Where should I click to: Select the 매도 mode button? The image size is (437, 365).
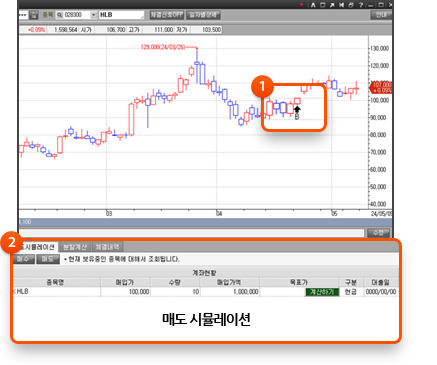pyautogui.click(x=48, y=259)
